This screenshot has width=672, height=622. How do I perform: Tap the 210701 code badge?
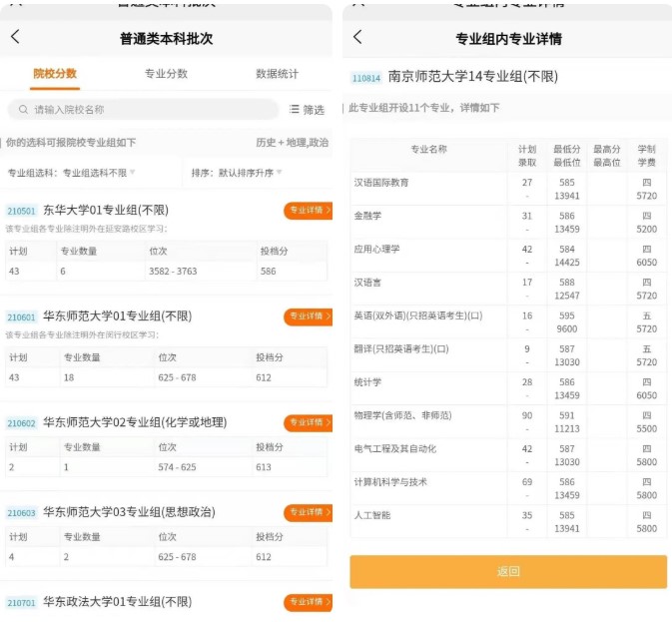point(21,603)
